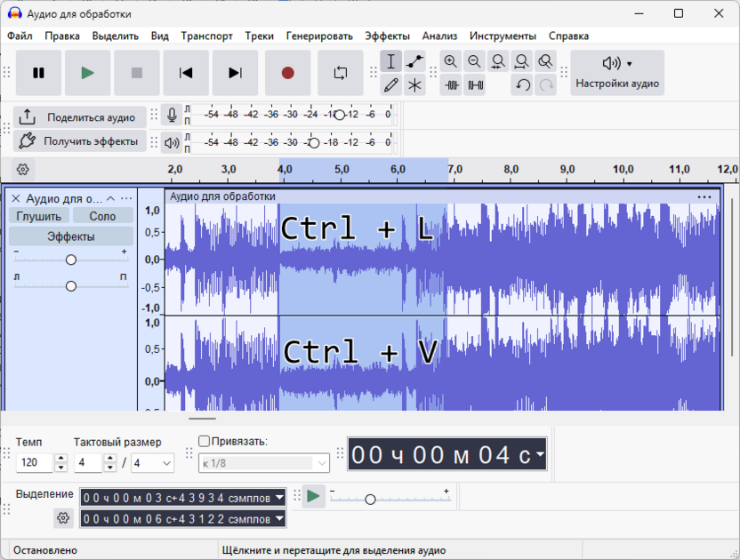
Task: Select the Draw pencil tool
Action: click(x=390, y=85)
